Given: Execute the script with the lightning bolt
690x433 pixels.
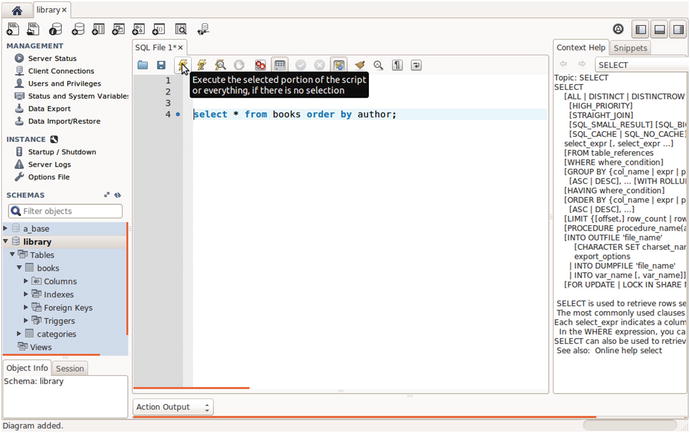Looking at the screenshot, I should tap(183, 65).
